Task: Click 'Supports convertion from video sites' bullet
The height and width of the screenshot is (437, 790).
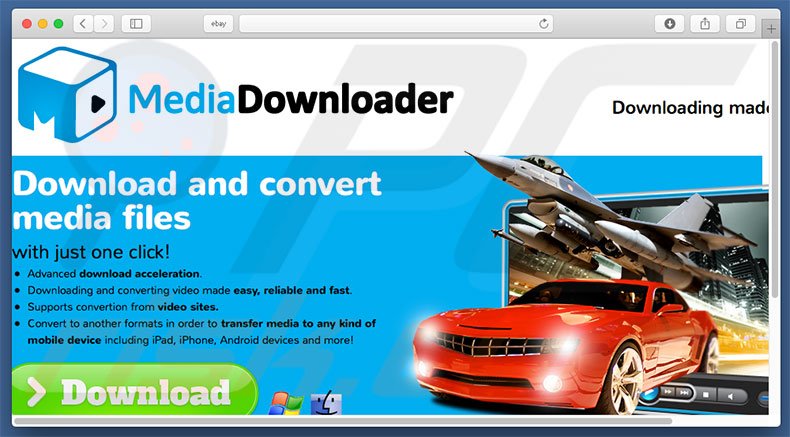Action: [123, 307]
